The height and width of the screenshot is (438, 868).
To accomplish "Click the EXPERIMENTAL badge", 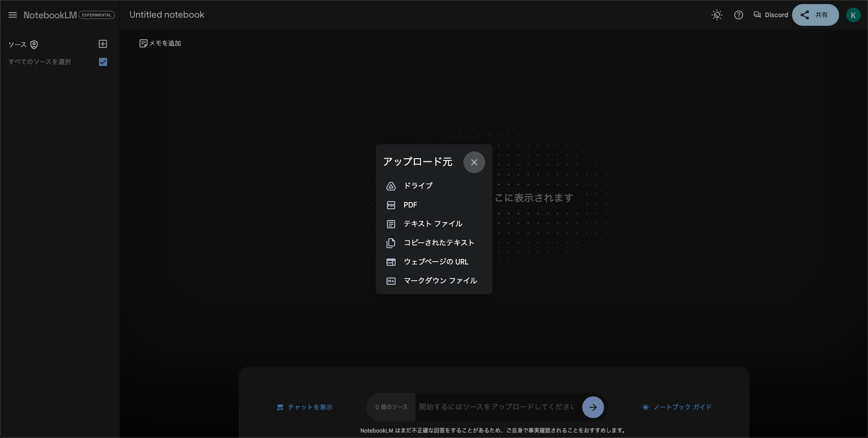I will point(97,15).
